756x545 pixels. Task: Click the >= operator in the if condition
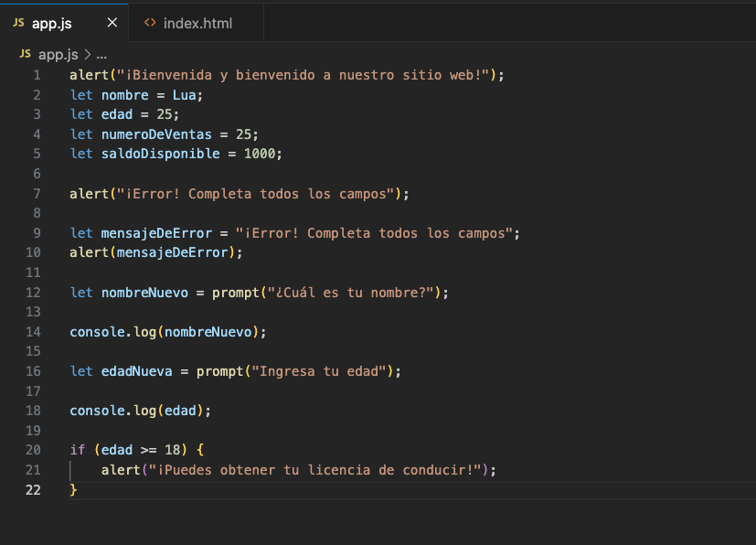148,451
